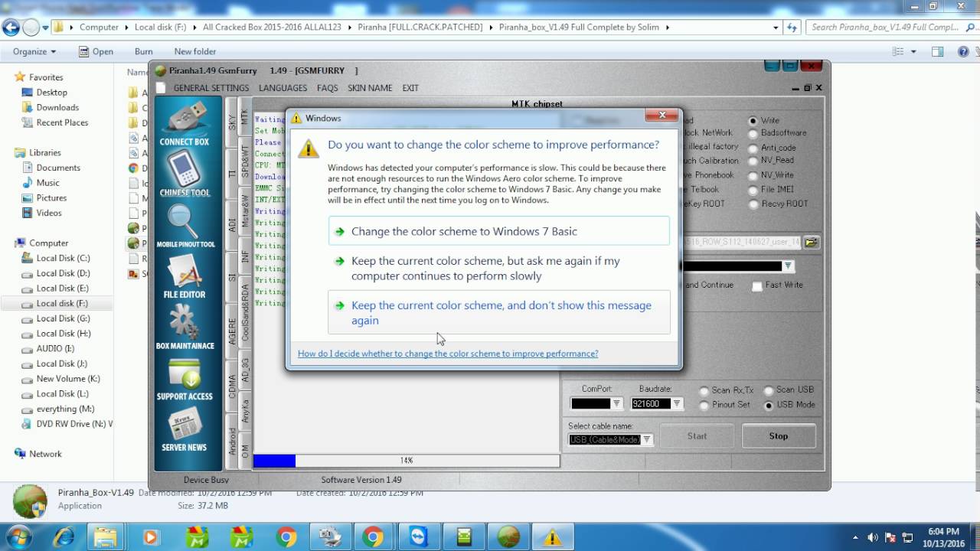Open Internet Explorer from the taskbar
This screenshot has height=551, width=980.
coord(64,536)
